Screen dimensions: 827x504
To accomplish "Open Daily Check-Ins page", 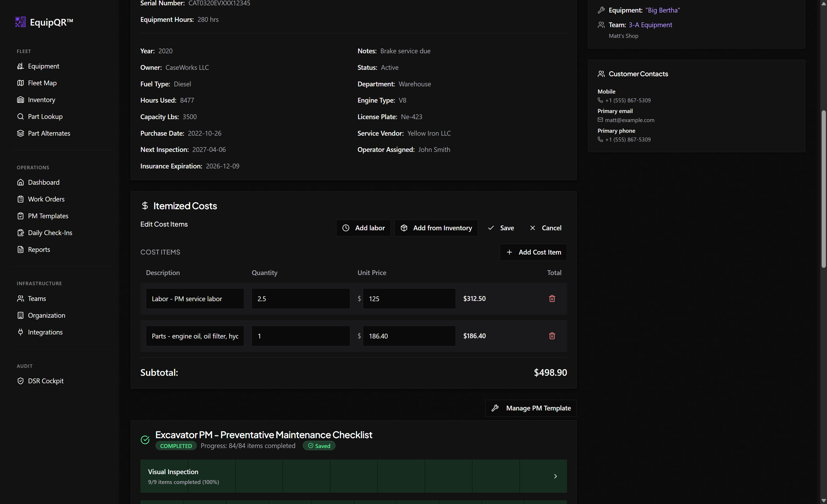I will click(50, 233).
